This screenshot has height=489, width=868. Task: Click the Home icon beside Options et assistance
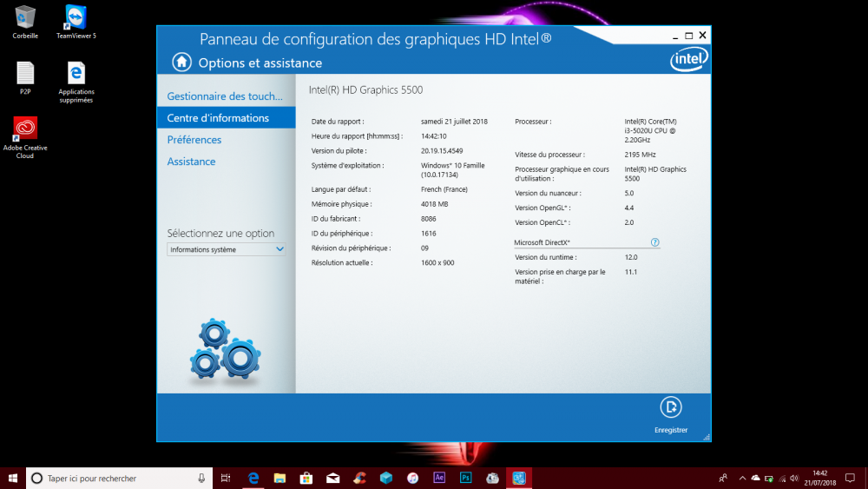click(181, 62)
